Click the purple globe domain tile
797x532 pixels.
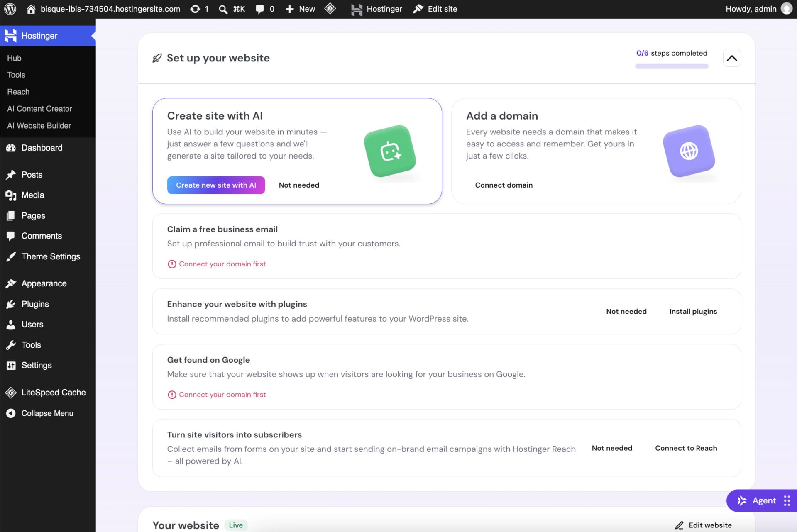[689, 151]
